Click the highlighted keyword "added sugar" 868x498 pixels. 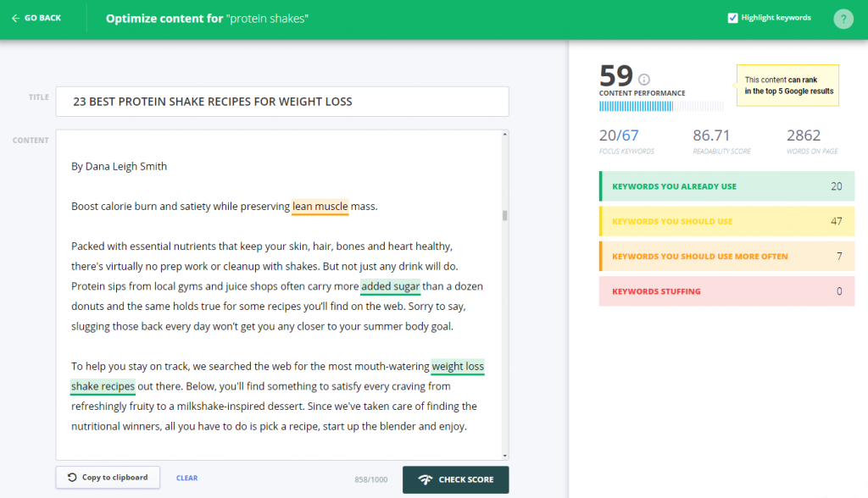click(390, 286)
